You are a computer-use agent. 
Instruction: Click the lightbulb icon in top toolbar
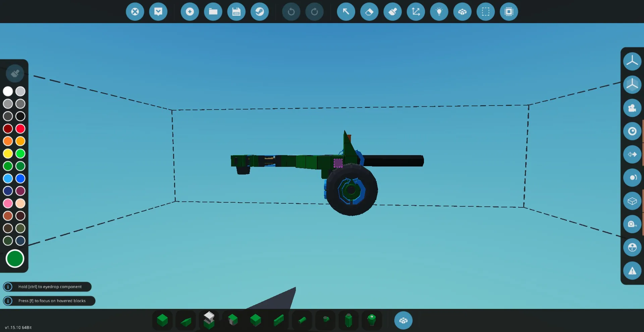(439, 12)
